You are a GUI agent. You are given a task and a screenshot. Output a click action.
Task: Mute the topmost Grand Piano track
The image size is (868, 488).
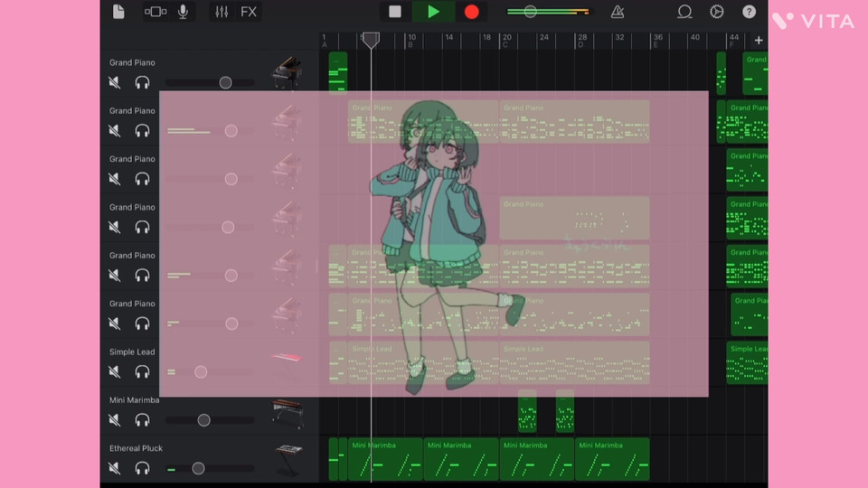pos(115,82)
